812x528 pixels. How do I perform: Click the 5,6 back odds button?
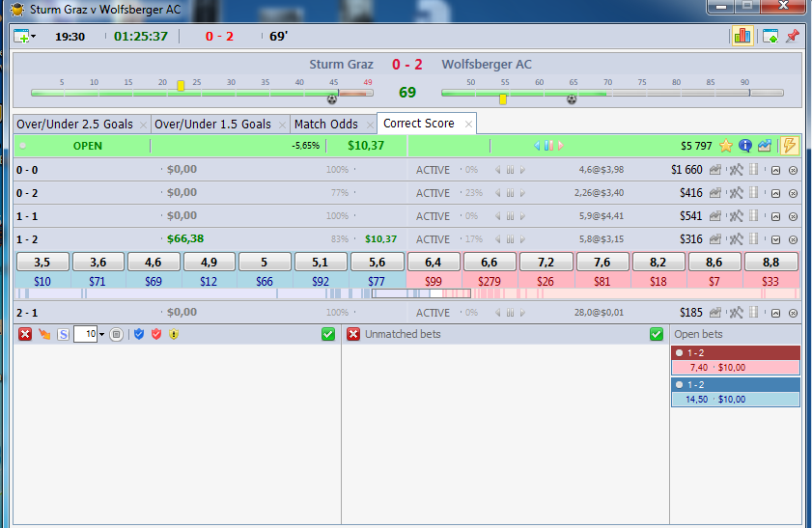(377, 262)
